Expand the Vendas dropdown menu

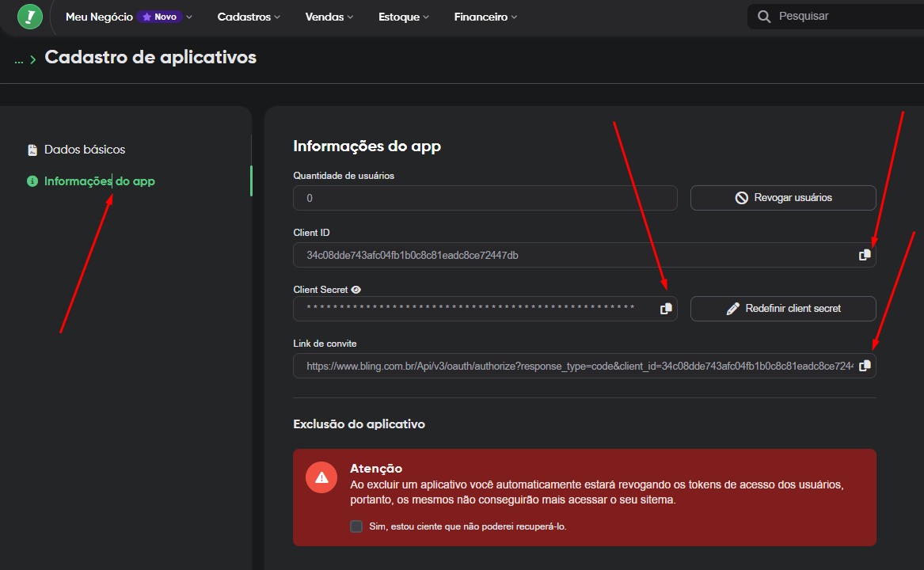(x=329, y=17)
